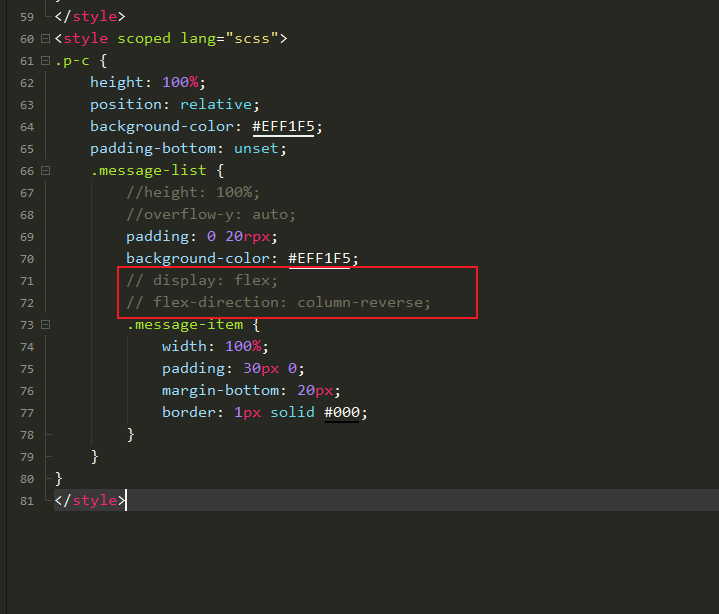Place cursor on 'position: relative;' line
The width and height of the screenshot is (719, 614).
tap(175, 105)
